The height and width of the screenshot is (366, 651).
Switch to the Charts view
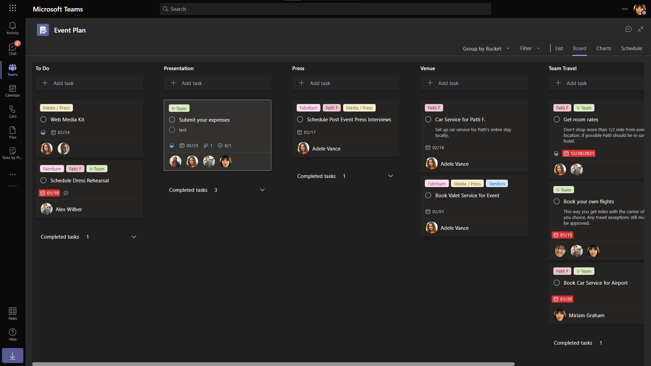click(x=604, y=49)
